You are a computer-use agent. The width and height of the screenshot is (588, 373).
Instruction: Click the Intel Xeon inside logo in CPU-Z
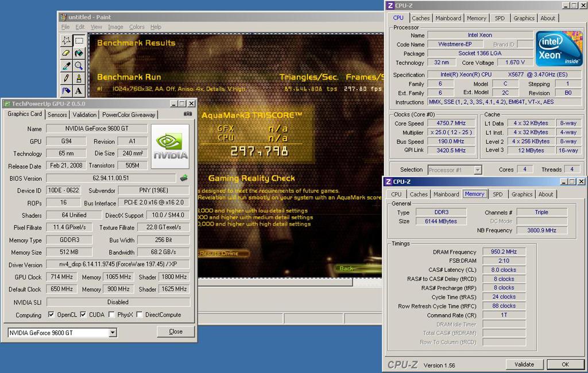point(559,48)
